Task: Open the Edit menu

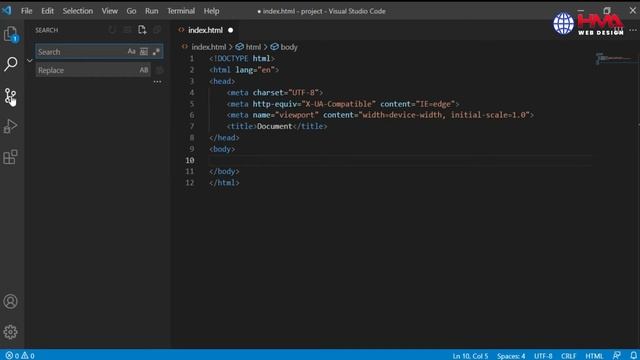Action: (x=47, y=11)
